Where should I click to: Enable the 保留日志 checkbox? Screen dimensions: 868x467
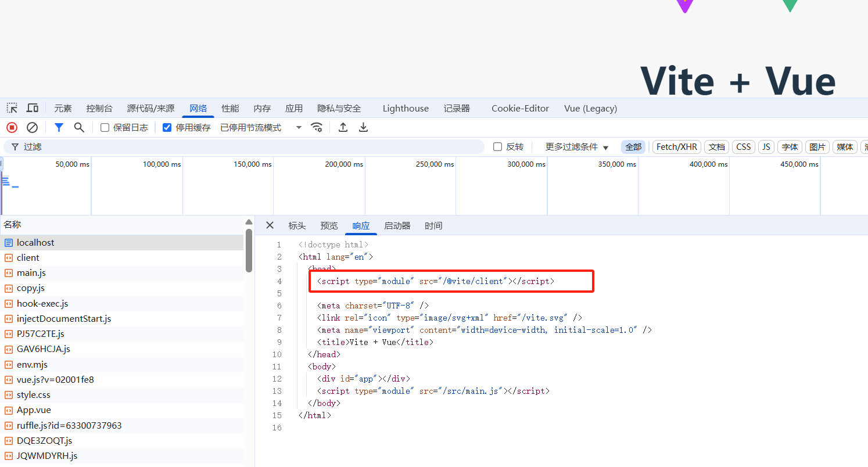point(105,127)
